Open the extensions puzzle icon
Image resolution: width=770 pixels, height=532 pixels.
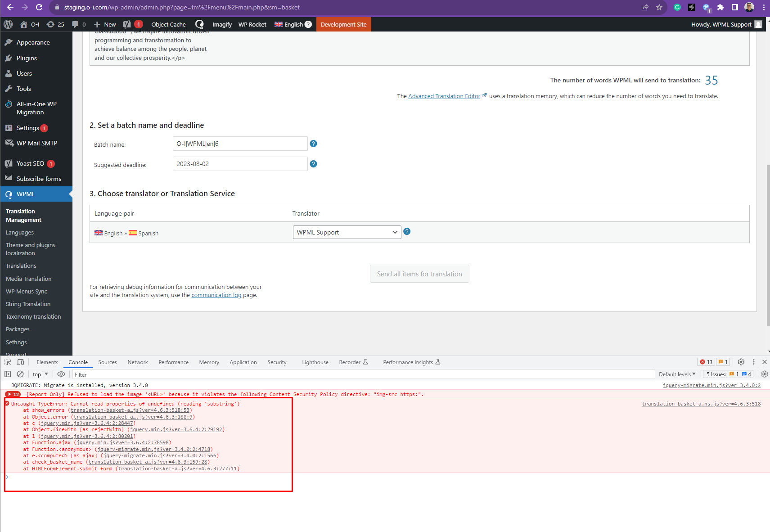pyautogui.click(x=720, y=7)
